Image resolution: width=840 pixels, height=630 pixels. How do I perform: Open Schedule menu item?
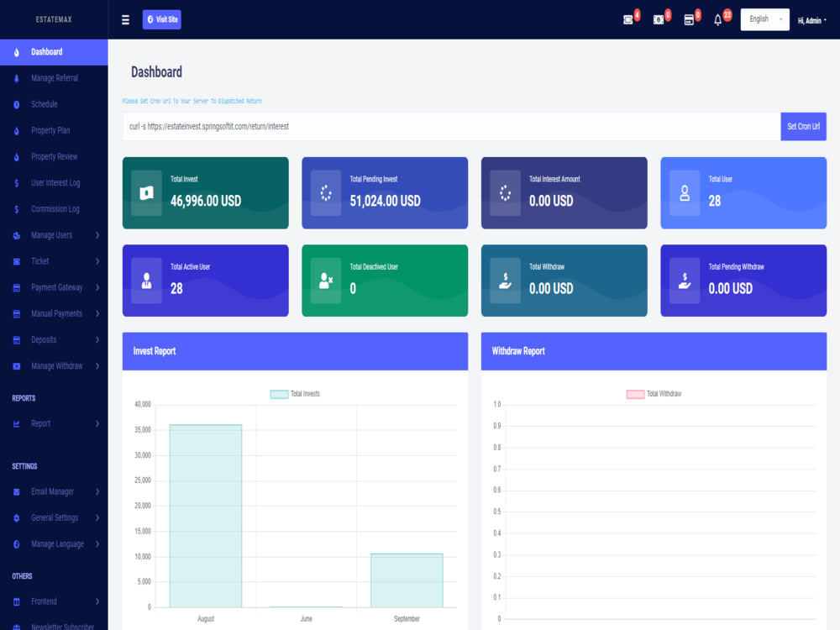tap(54, 104)
